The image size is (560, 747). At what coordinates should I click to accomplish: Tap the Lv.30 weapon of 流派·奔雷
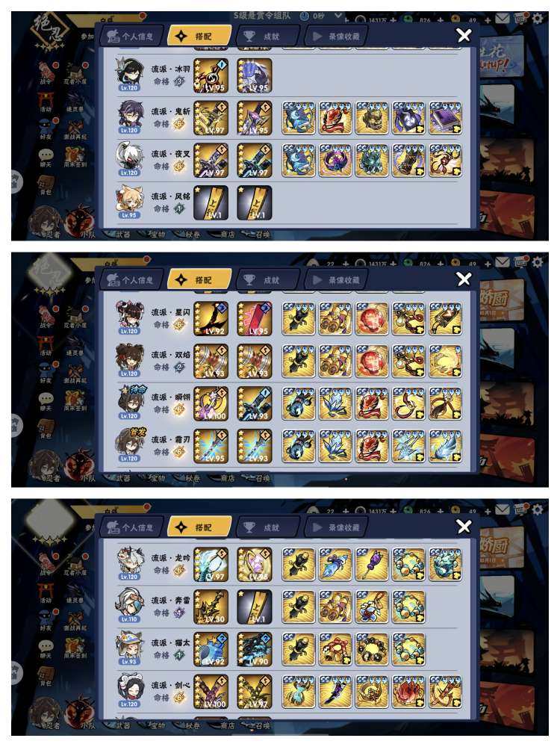pos(211,607)
